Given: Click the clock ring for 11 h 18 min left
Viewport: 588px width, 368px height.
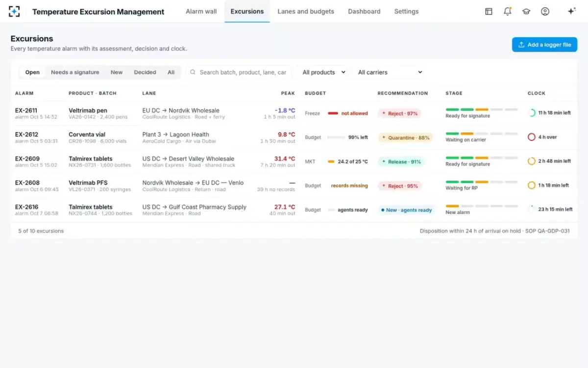Looking at the screenshot, I should coord(532,113).
